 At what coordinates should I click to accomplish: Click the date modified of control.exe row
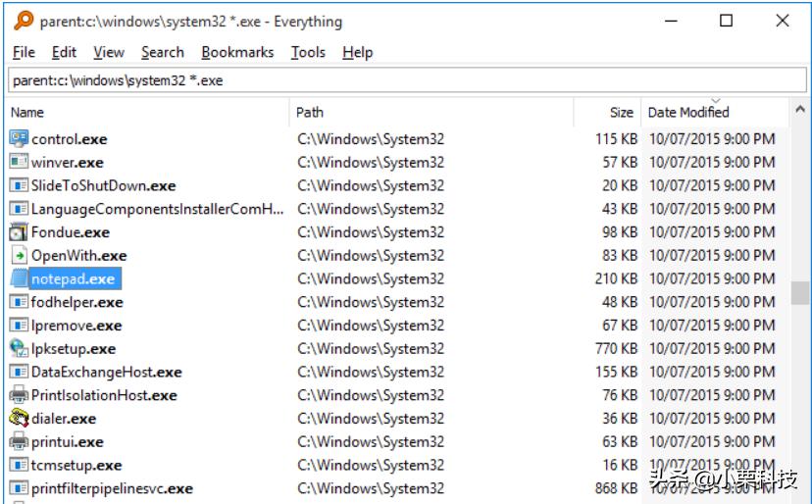(712, 139)
